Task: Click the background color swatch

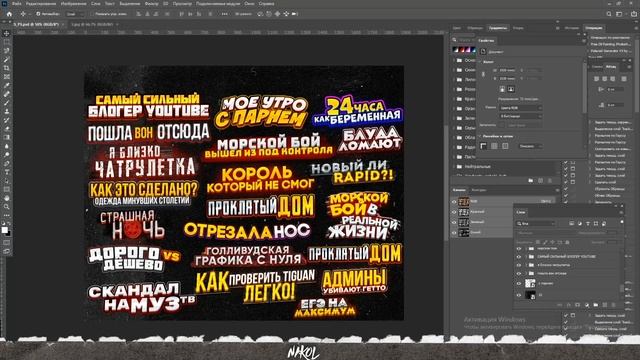Action: (8, 233)
